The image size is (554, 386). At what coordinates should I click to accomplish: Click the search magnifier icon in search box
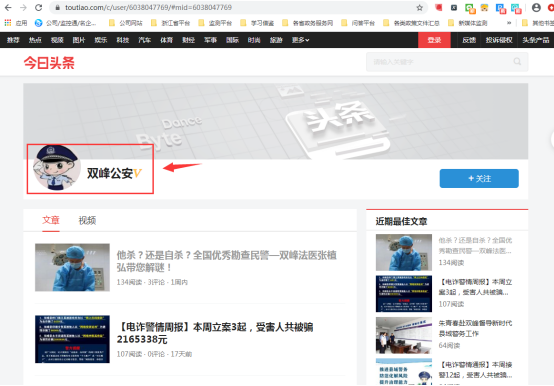517,61
